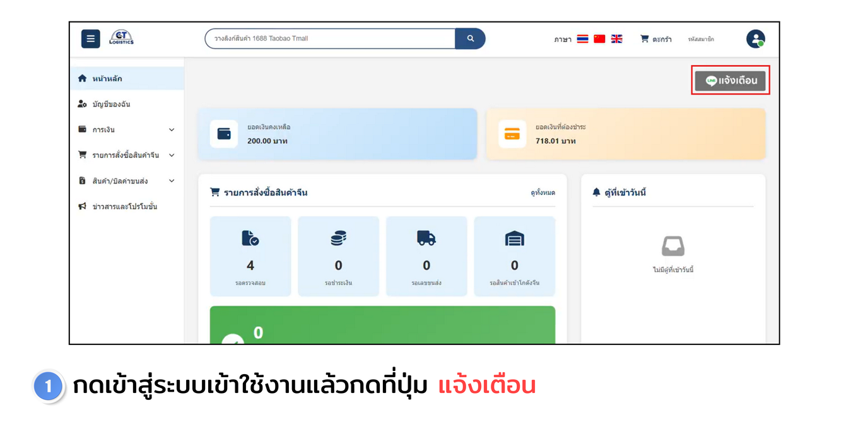This screenshot has height=434, width=868.
Task: Choose the UK flag for English
Action: tap(616, 39)
